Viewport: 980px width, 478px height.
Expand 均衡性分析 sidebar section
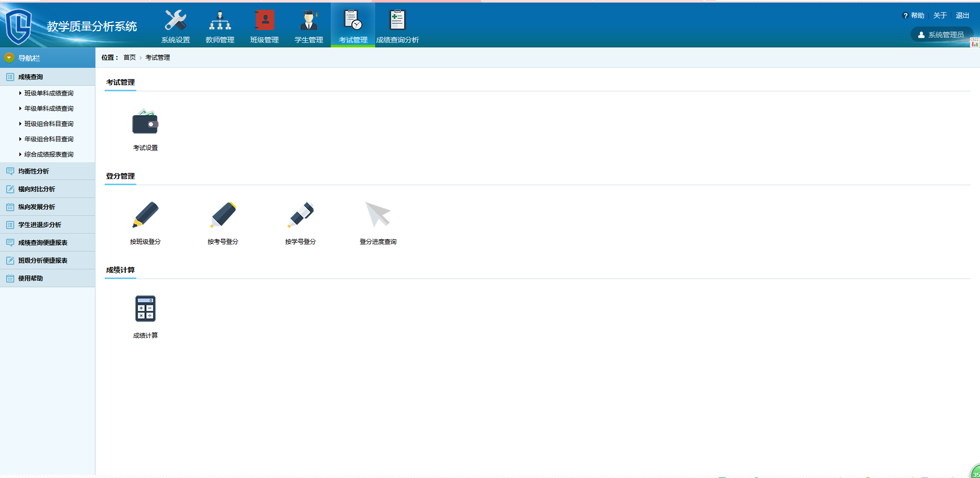(47, 171)
